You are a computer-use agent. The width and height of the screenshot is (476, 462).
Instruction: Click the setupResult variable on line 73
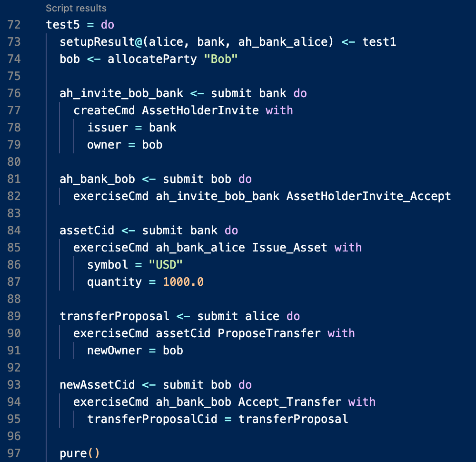click(97, 41)
